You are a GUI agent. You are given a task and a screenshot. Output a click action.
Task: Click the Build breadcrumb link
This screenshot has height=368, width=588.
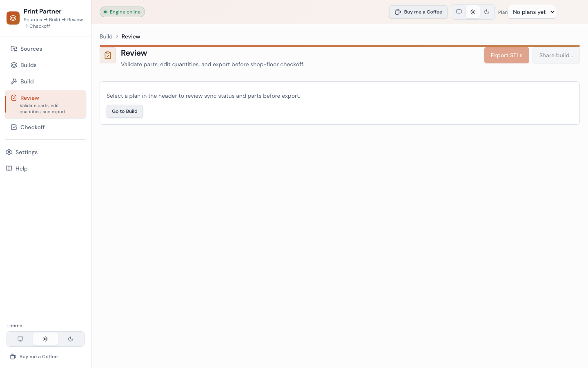106,36
